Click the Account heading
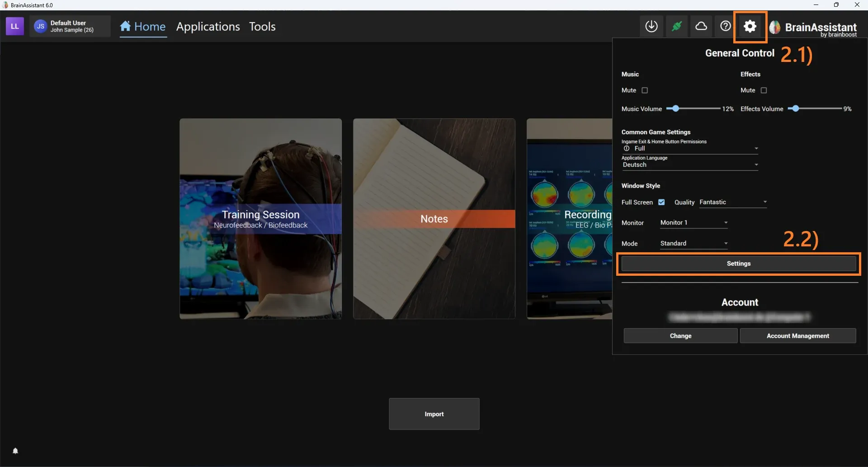Viewport: 868px width, 467px height. (740, 302)
